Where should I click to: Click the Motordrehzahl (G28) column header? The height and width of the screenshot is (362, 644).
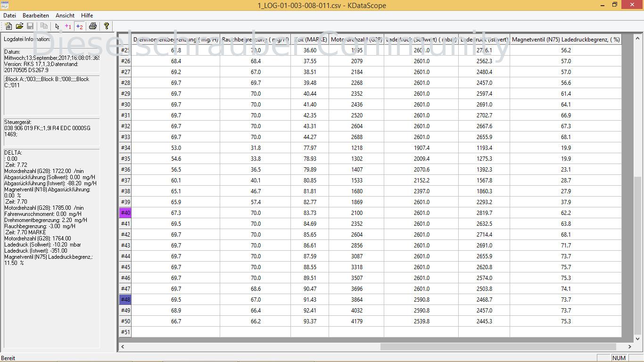pos(356,40)
